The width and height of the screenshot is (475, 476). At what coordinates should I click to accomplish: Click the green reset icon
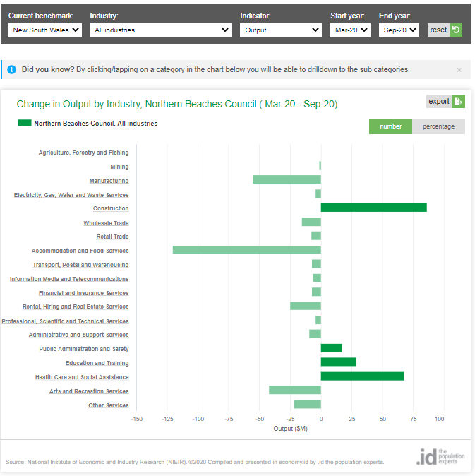coord(456,30)
